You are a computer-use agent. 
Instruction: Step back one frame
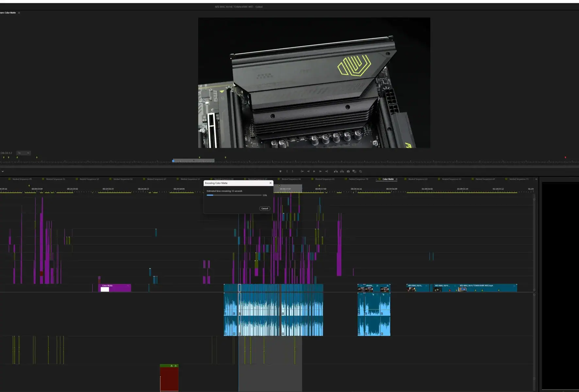308,171
